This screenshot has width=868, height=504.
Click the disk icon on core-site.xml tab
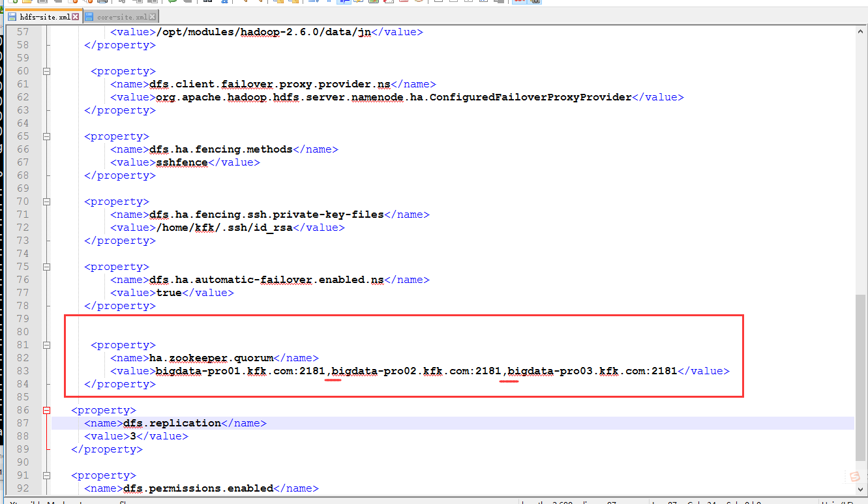(89, 17)
